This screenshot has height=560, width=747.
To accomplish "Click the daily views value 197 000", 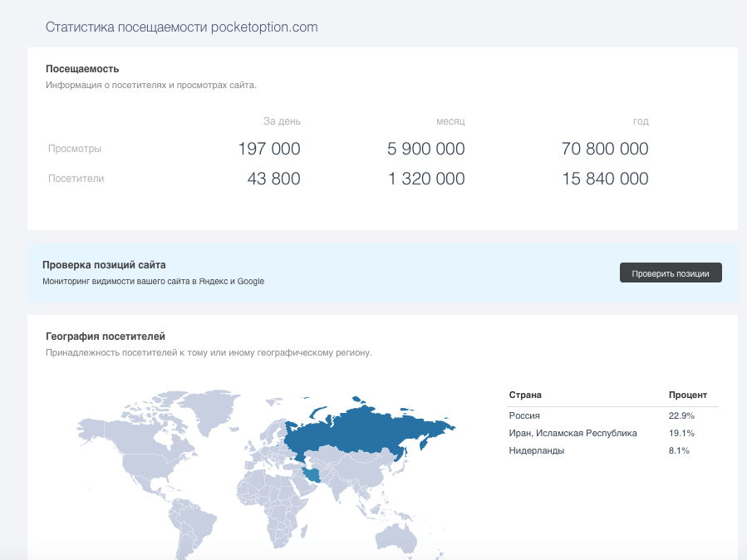I will pyautogui.click(x=268, y=150).
